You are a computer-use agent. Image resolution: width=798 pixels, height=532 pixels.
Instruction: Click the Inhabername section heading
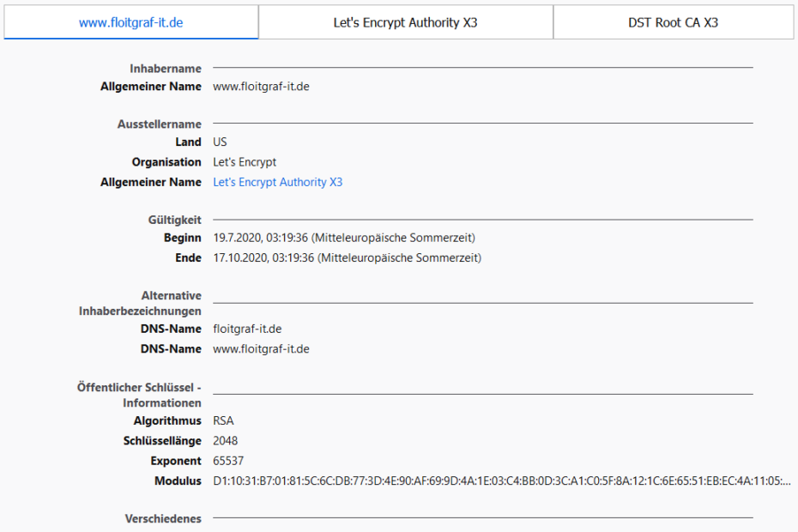pos(166,69)
